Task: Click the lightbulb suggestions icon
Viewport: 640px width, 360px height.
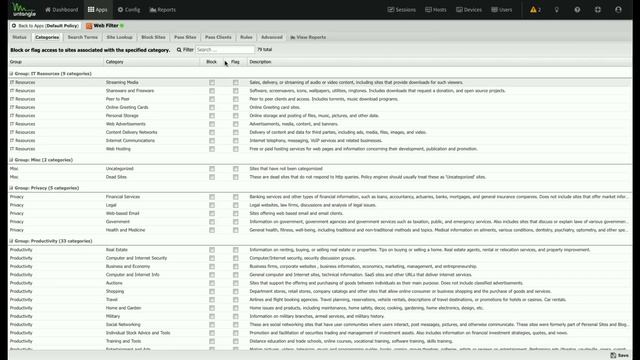Action: 556,10
